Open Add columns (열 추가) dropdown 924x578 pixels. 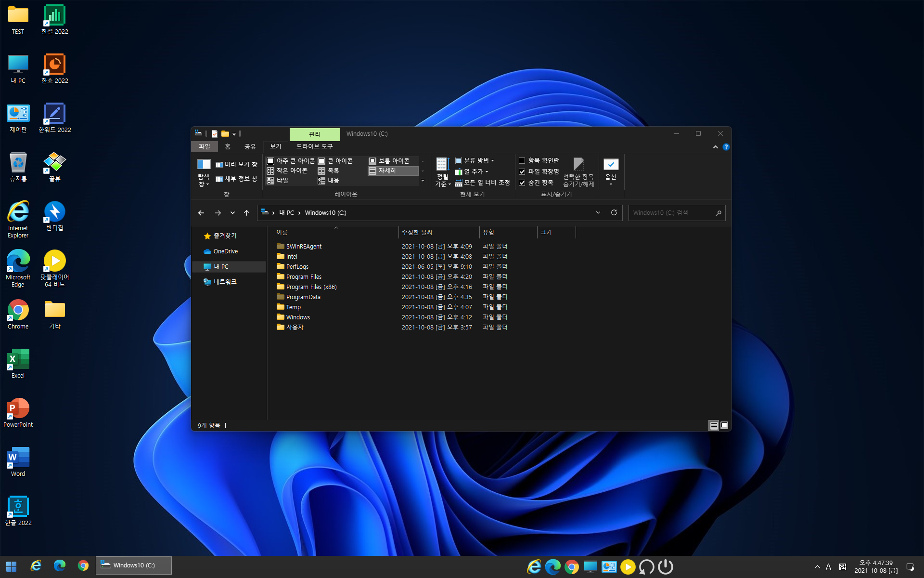472,172
